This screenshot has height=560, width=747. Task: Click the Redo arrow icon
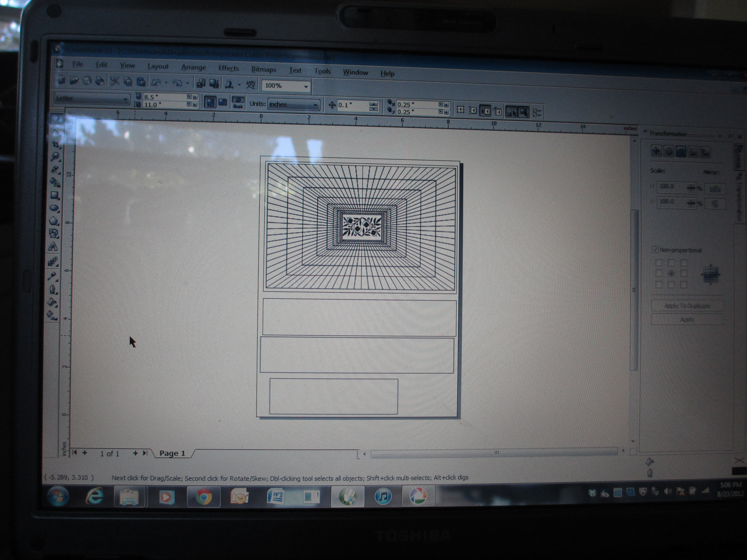coord(177,83)
